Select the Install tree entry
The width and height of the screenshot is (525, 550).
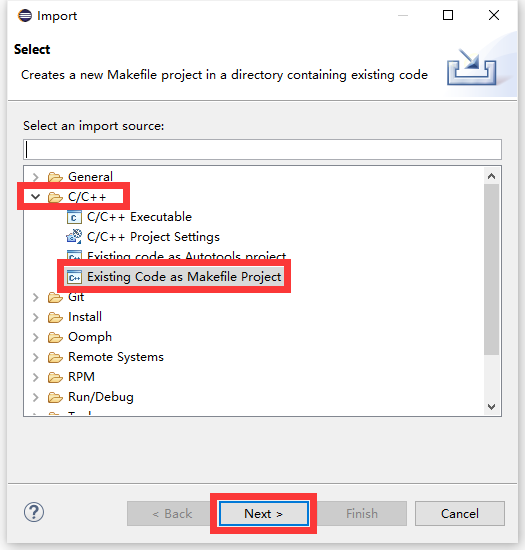coord(85,317)
